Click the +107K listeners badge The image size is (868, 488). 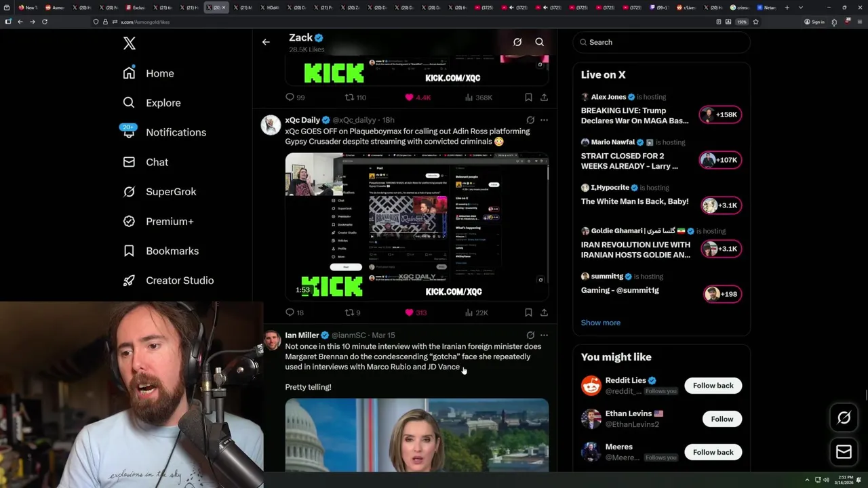pyautogui.click(x=720, y=160)
